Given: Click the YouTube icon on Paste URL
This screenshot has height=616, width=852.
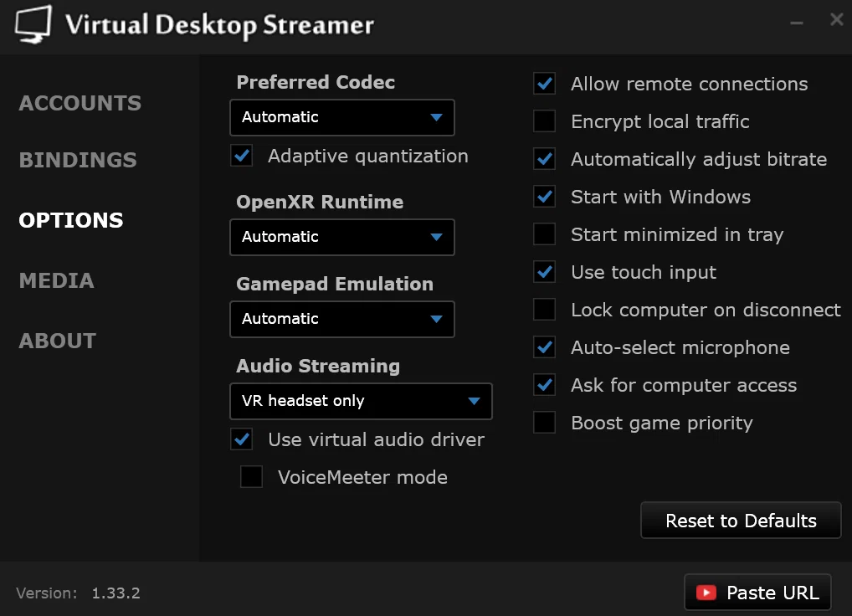Looking at the screenshot, I should [x=706, y=592].
